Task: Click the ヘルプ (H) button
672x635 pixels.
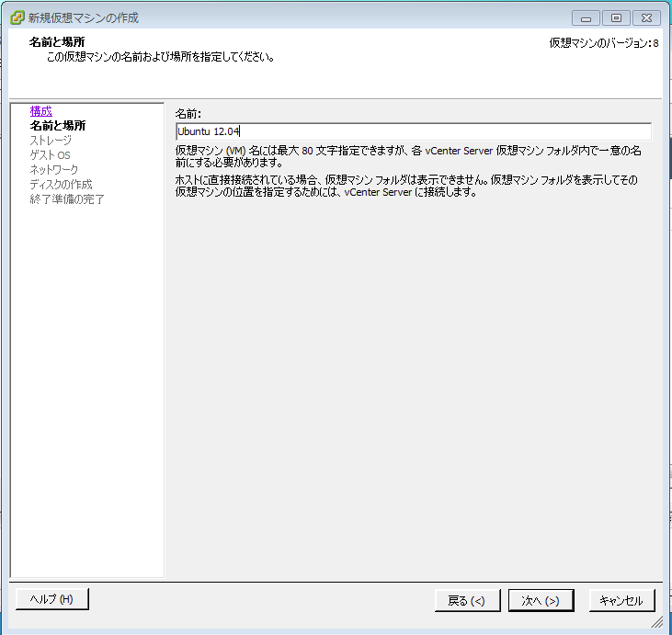Action: click(51, 599)
